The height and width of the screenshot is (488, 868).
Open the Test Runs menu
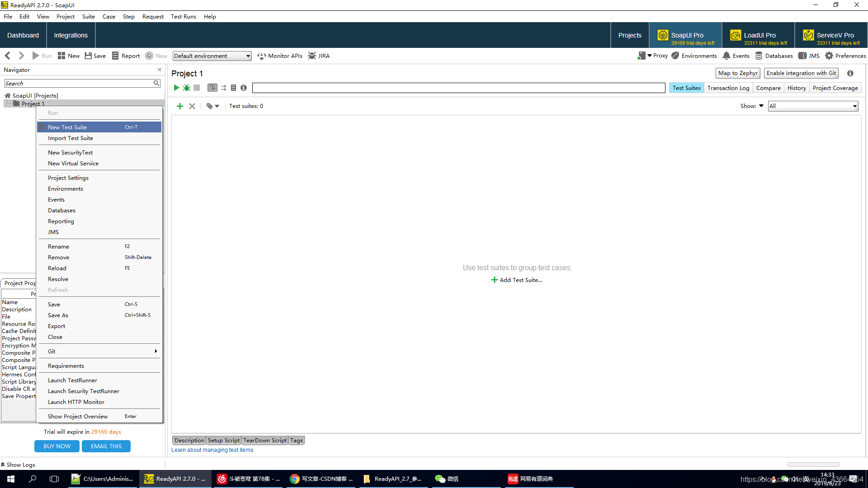pyautogui.click(x=183, y=16)
